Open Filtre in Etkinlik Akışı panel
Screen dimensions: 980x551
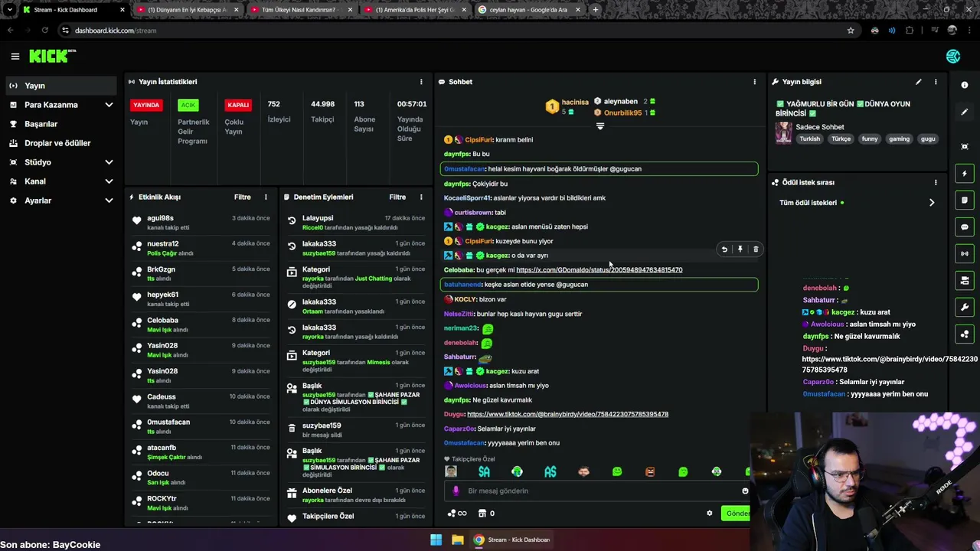(242, 197)
